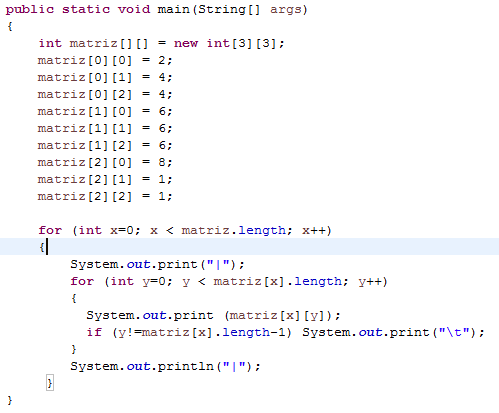The height and width of the screenshot is (413, 499).
Task: Click 'matriz.length' in outer loop
Action: [233, 230]
